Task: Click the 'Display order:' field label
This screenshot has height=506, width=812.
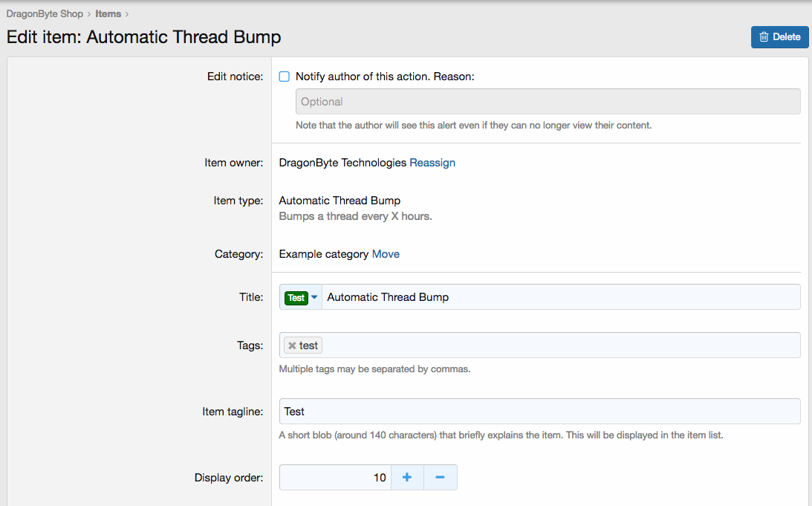Action: click(x=229, y=478)
